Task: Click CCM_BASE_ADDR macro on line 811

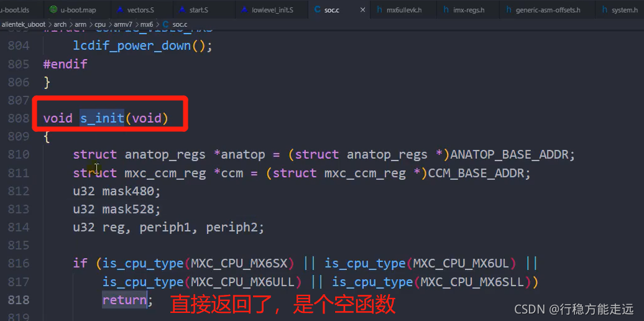Action: pyautogui.click(x=476, y=173)
